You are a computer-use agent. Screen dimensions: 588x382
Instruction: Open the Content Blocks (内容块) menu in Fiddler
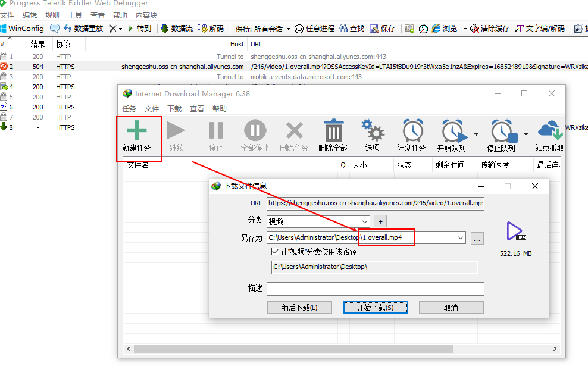(x=146, y=15)
